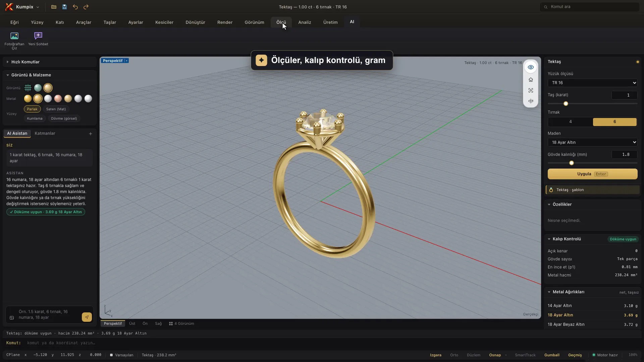Switch to 4 Görünüm layout
The image size is (644, 362).
click(181, 324)
